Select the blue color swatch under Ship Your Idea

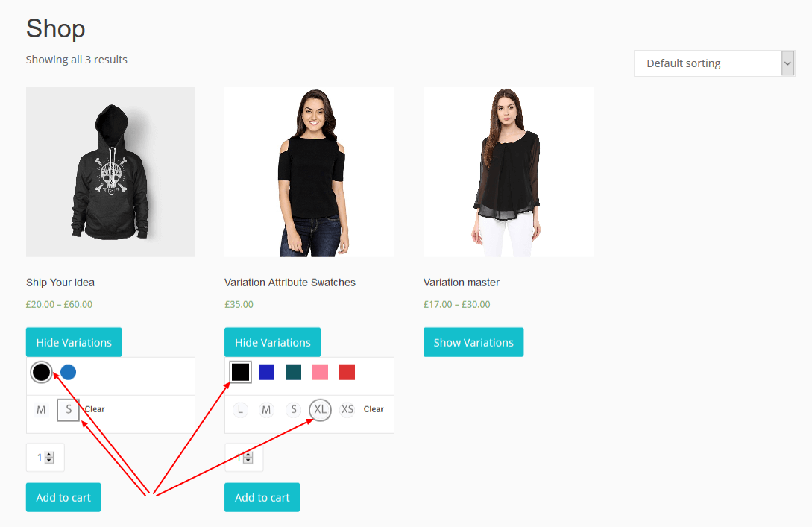68,372
